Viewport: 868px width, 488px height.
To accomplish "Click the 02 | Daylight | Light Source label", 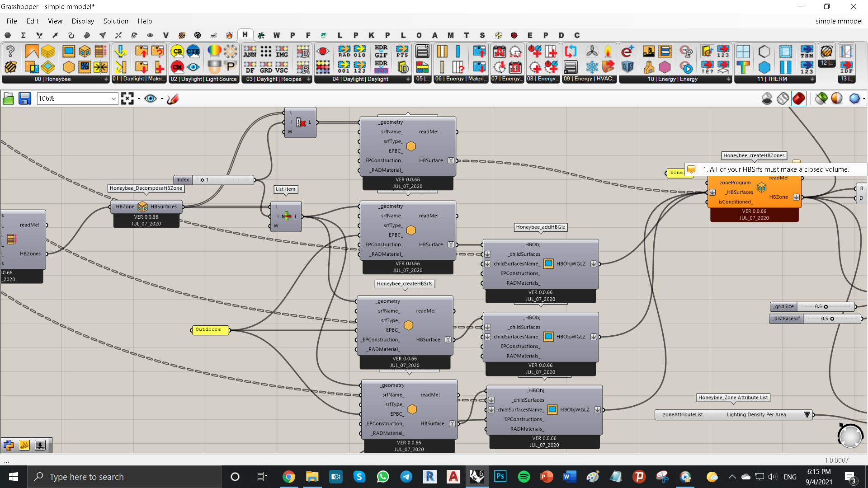I will tap(204, 79).
